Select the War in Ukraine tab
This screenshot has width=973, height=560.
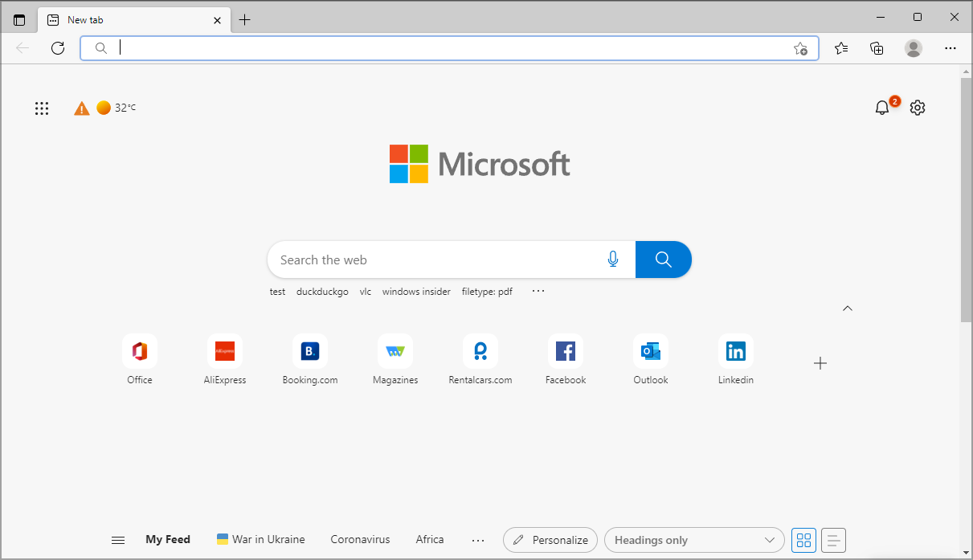tap(261, 540)
